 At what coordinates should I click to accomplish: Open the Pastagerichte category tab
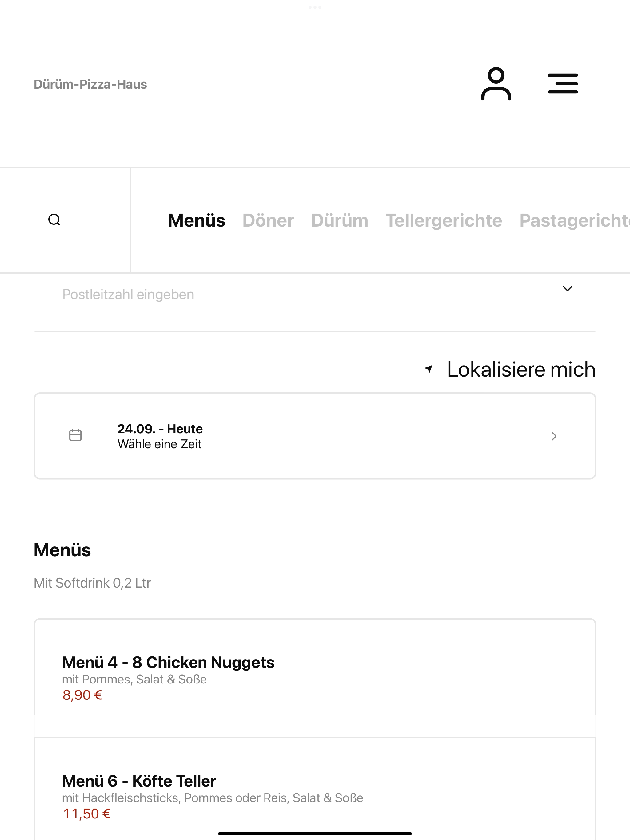point(575,220)
